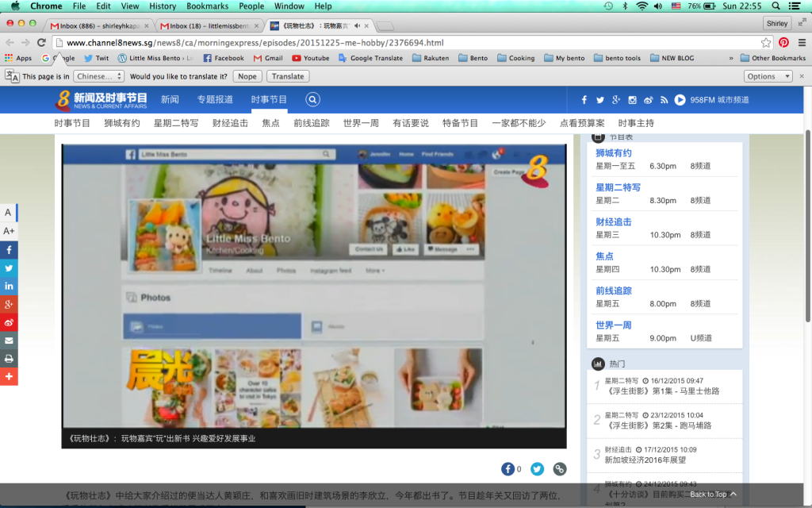This screenshot has height=508, width=812.
Task: Open more sharing options plus icon
Action: coord(9,376)
